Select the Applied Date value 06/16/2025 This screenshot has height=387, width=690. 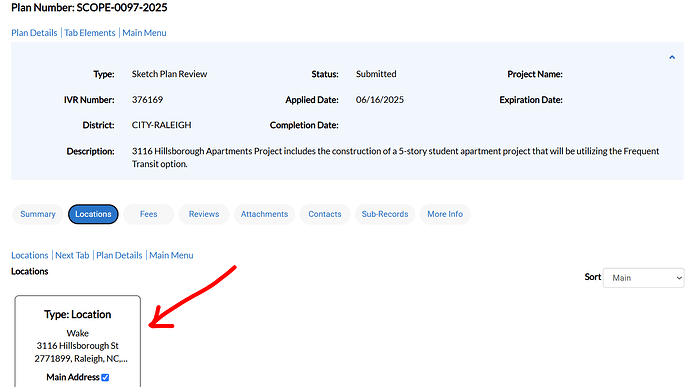point(380,100)
